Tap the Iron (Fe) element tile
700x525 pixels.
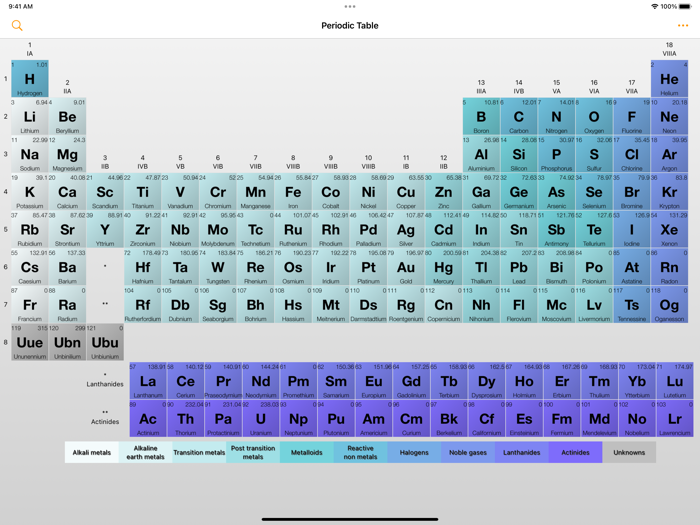coord(293,192)
